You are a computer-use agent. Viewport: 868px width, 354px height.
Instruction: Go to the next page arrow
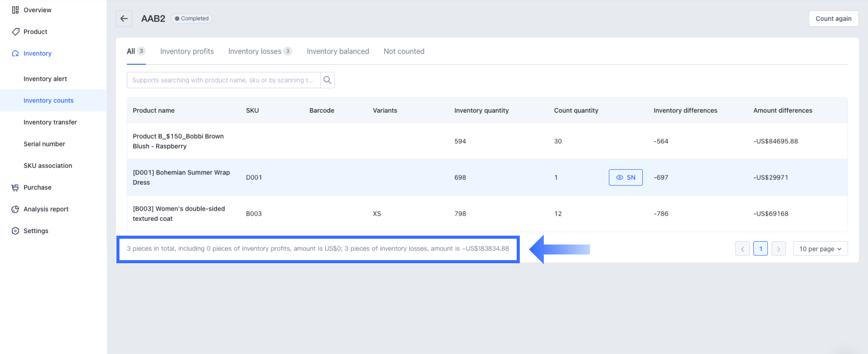pos(778,249)
